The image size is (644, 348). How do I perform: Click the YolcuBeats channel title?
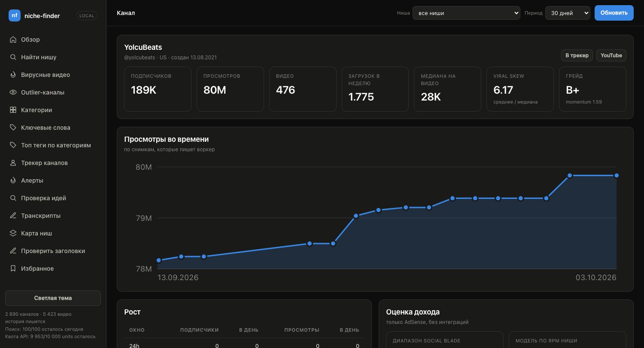[x=143, y=47]
